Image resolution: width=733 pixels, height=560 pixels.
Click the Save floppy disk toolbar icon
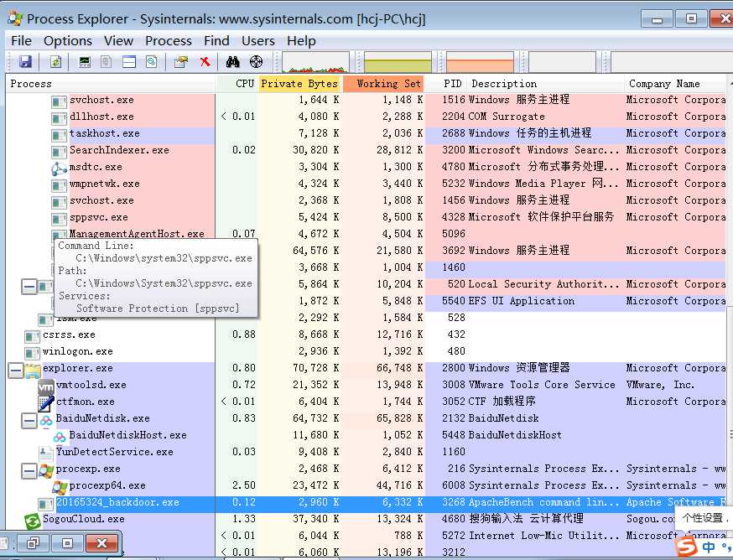pyautogui.click(x=25, y=62)
